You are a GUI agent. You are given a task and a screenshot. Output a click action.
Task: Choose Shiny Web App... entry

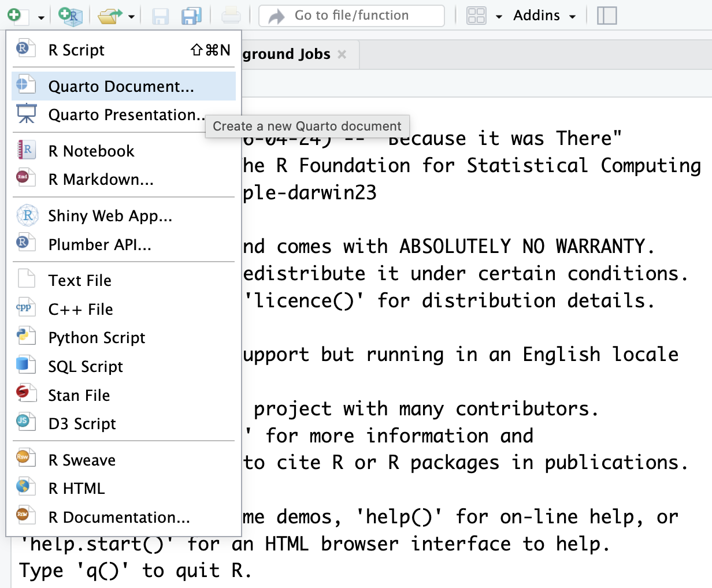124,215
